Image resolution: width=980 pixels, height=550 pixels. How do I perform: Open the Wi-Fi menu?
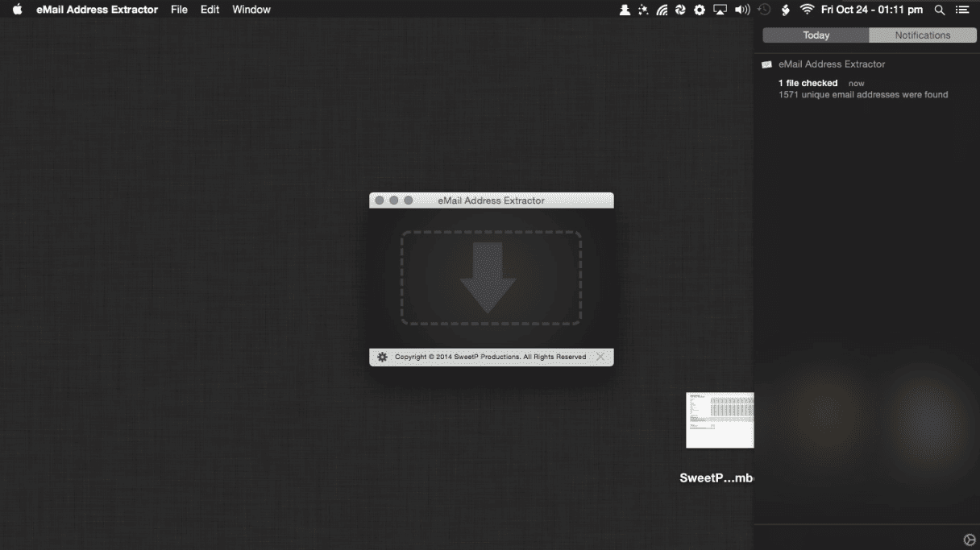point(807,10)
